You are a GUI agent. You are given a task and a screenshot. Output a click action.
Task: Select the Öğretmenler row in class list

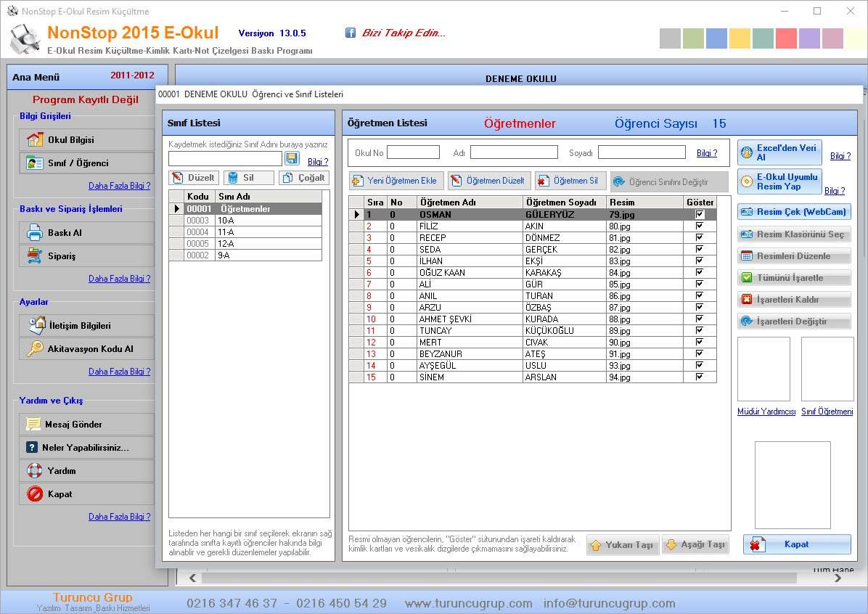pyautogui.click(x=245, y=209)
